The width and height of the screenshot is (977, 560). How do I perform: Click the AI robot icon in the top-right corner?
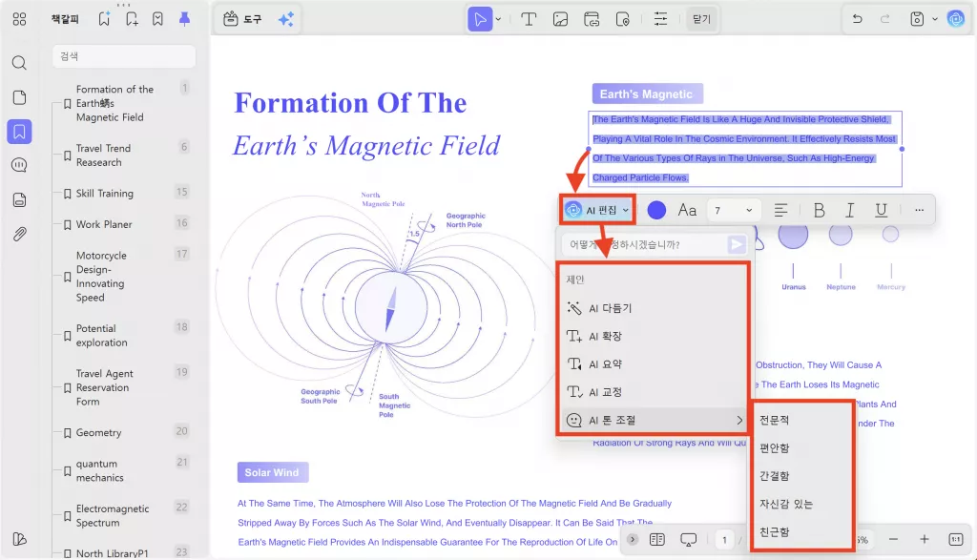click(956, 18)
